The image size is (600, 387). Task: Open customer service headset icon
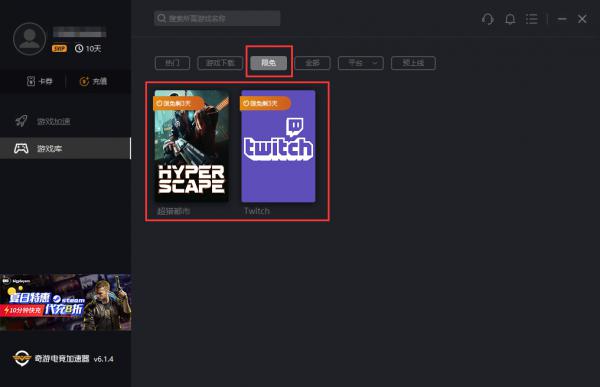coord(488,19)
